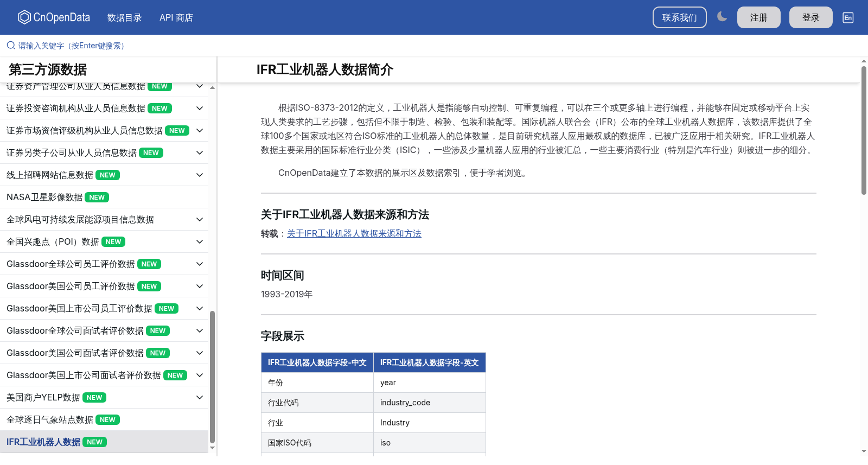Open Glassdoor全球公司员工评价数据 entry

pos(71,264)
